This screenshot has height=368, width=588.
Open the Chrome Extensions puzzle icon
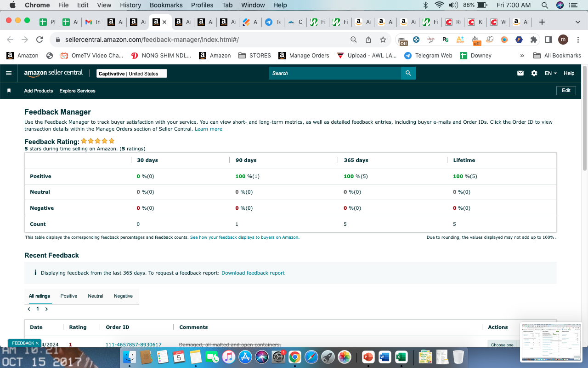click(x=533, y=40)
